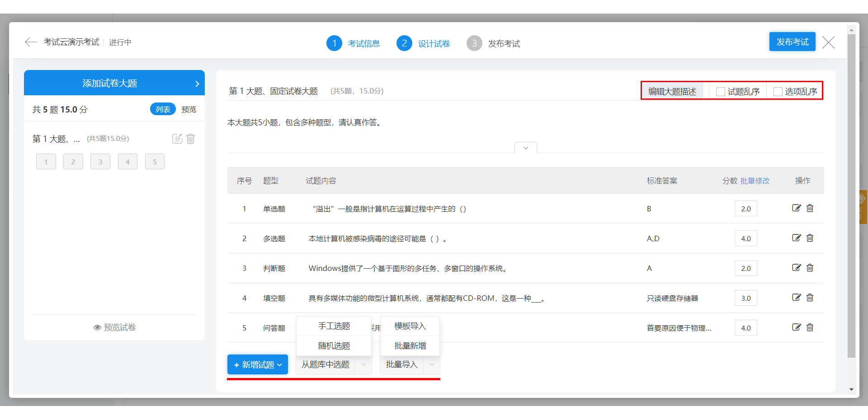
Task: Click the 批量修改 link in the header
Action: point(755,181)
